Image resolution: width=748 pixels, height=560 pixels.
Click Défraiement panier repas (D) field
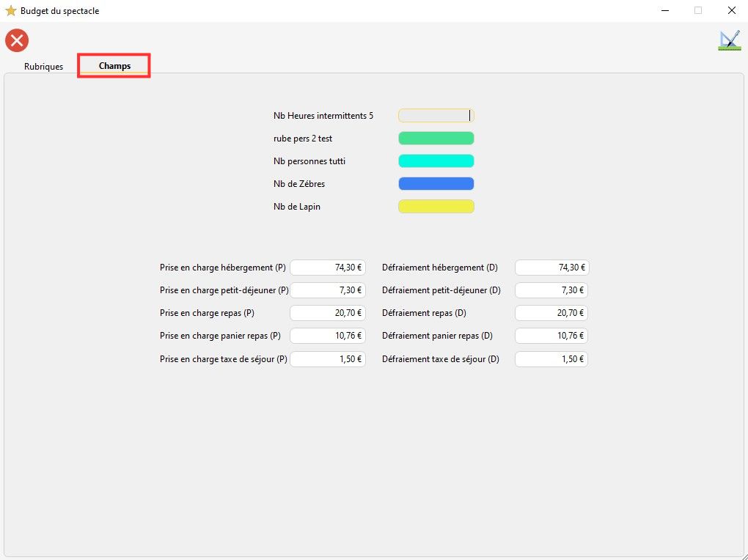pyautogui.click(x=551, y=336)
